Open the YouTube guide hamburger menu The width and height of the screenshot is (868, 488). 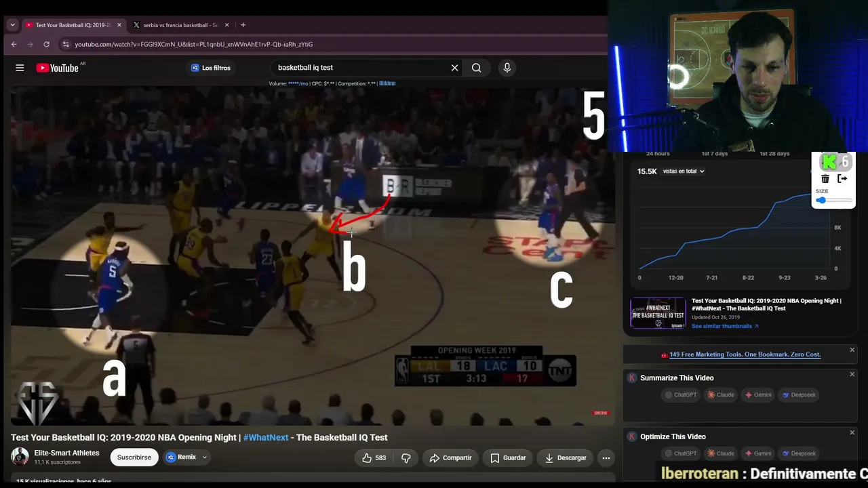click(x=20, y=68)
